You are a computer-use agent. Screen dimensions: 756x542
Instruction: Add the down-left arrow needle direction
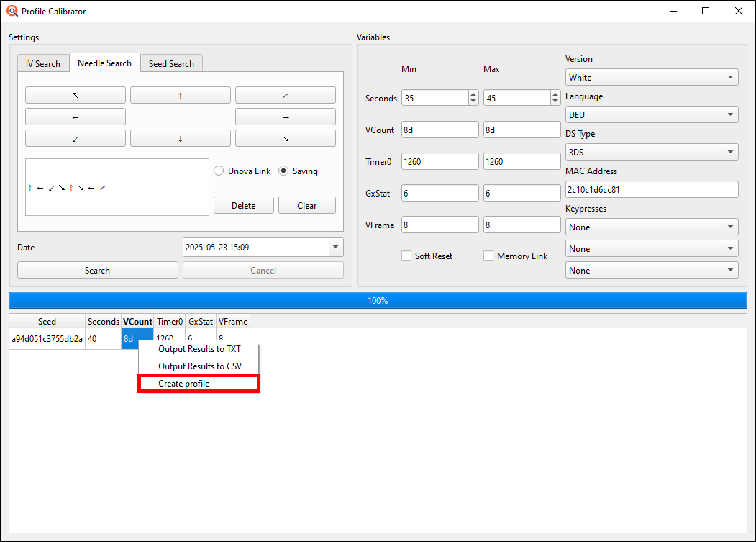point(76,138)
